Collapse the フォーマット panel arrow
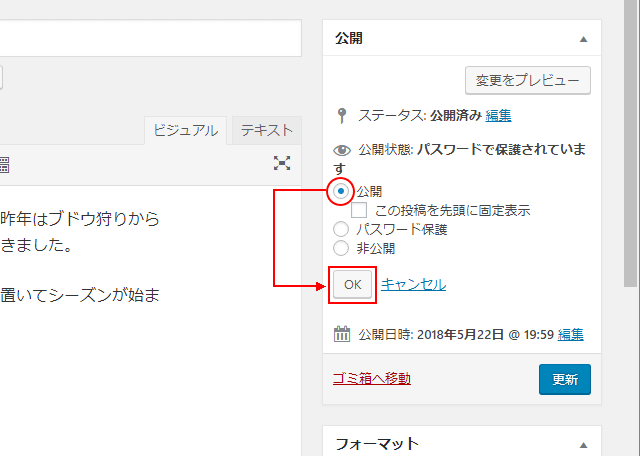The width and height of the screenshot is (640, 456). (583, 445)
